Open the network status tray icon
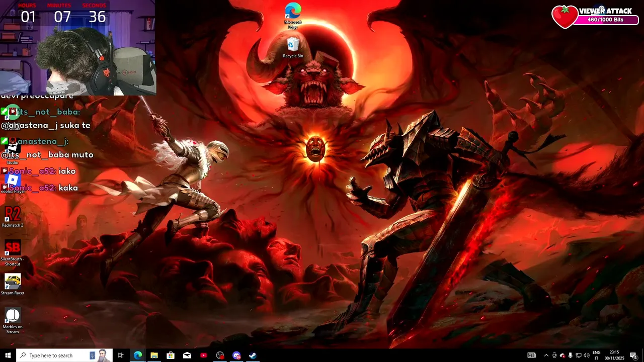This screenshot has width=644, height=362. [579, 355]
